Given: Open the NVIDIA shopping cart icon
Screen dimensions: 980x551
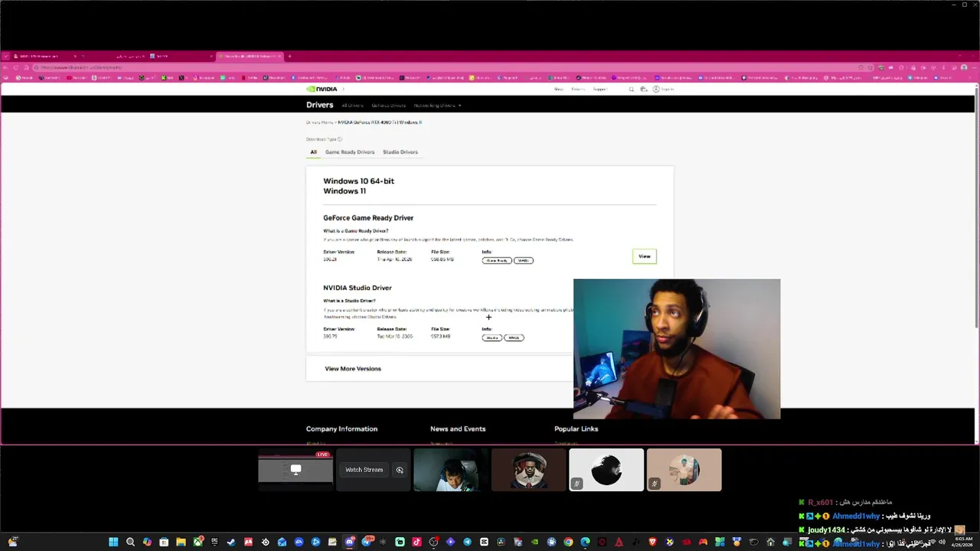Looking at the screenshot, I should [x=644, y=90].
